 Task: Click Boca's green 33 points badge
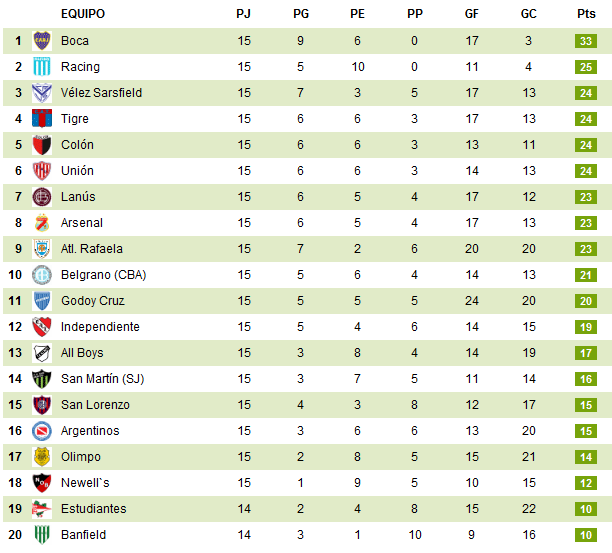(586, 41)
